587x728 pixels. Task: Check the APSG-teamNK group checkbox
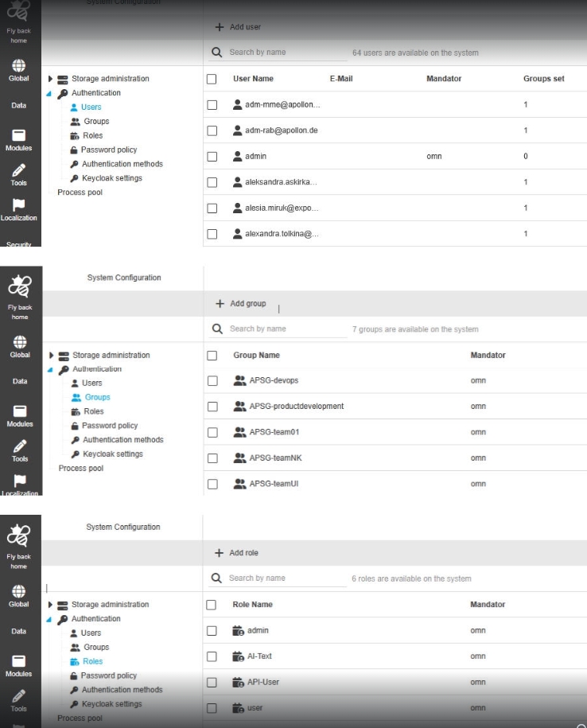212,458
